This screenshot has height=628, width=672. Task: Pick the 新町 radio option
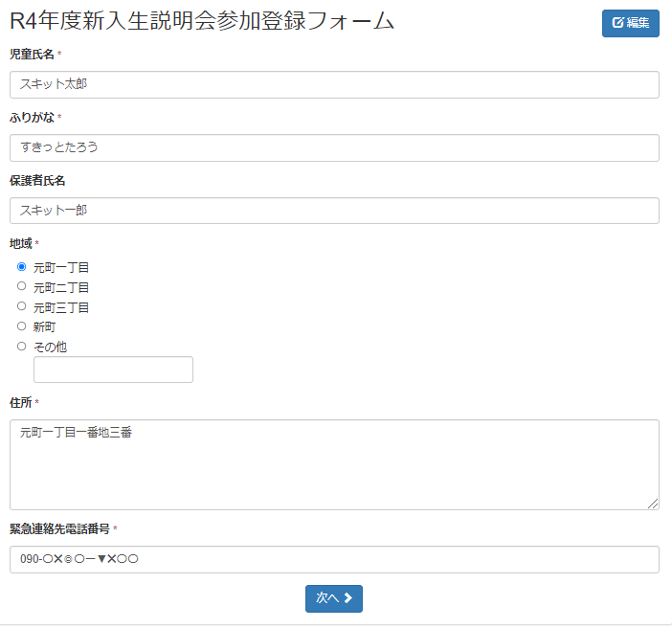(x=22, y=326)
